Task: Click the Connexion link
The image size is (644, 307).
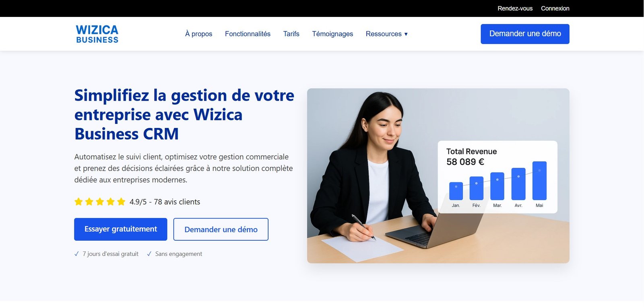Action: click(555, 8)
